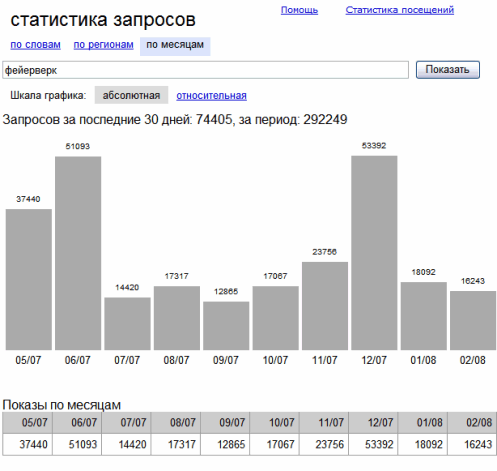
Task: Click the 17067 table cell
Action: (274, 444)
